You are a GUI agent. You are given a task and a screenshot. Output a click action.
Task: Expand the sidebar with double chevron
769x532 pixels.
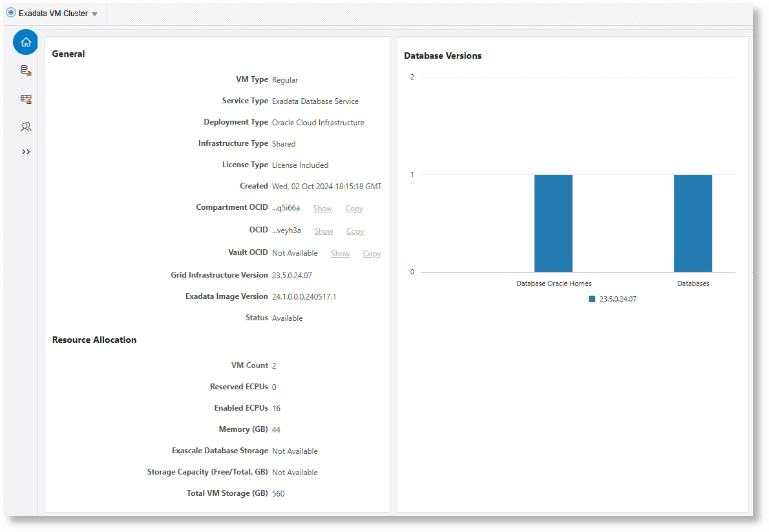tap(26, 152)
